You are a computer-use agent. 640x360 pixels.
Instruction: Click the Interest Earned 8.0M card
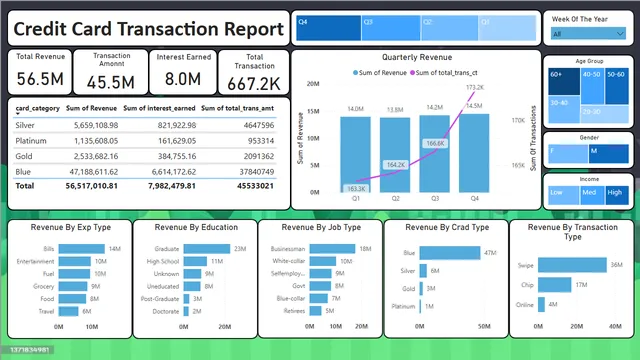183,72
